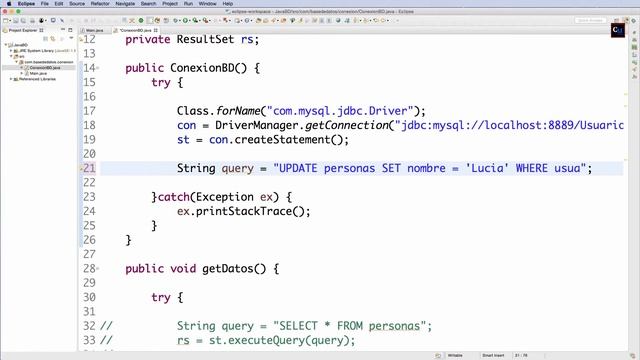Screen dimensions: 640x360
Task: Click the Writable status bar entry
Action: 455,356
